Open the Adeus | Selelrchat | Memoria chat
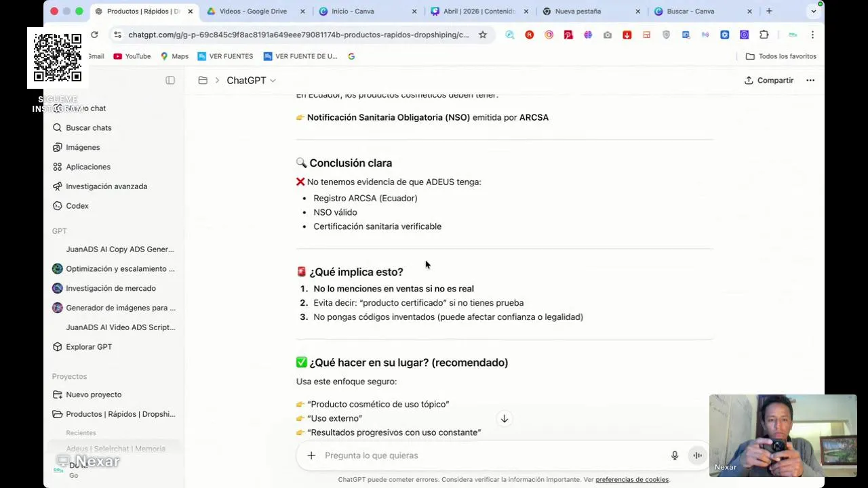 [x=115, y=449]
